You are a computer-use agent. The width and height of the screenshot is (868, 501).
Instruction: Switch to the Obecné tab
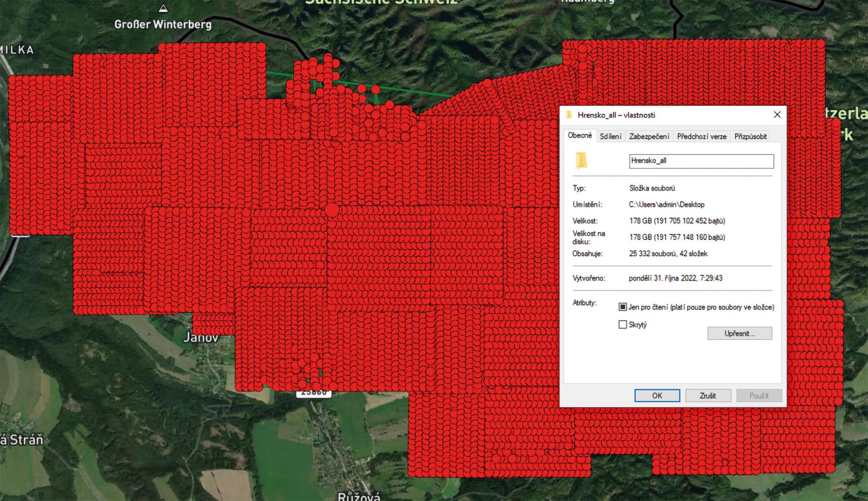click(x=580, y=136)
